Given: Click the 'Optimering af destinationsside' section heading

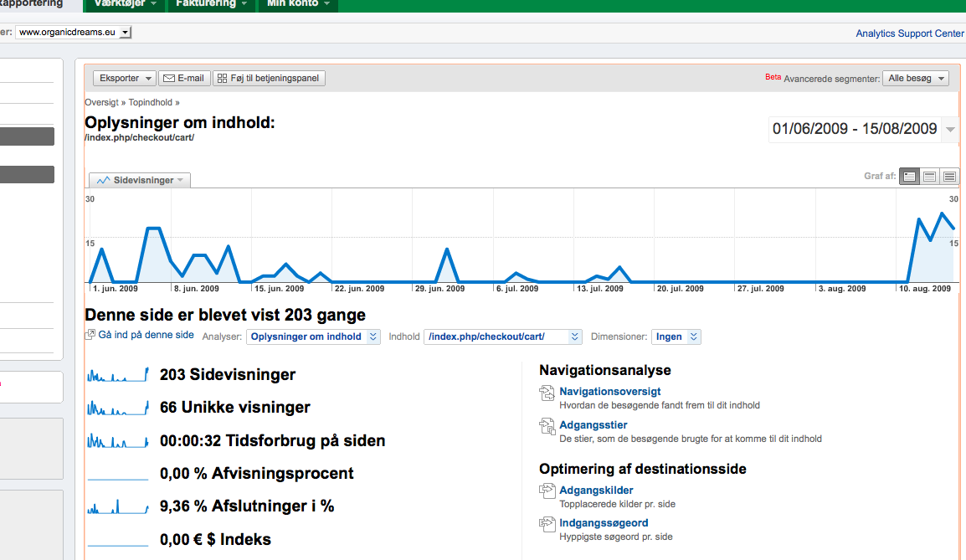Looking at the screenshot, I should point(643,469).
